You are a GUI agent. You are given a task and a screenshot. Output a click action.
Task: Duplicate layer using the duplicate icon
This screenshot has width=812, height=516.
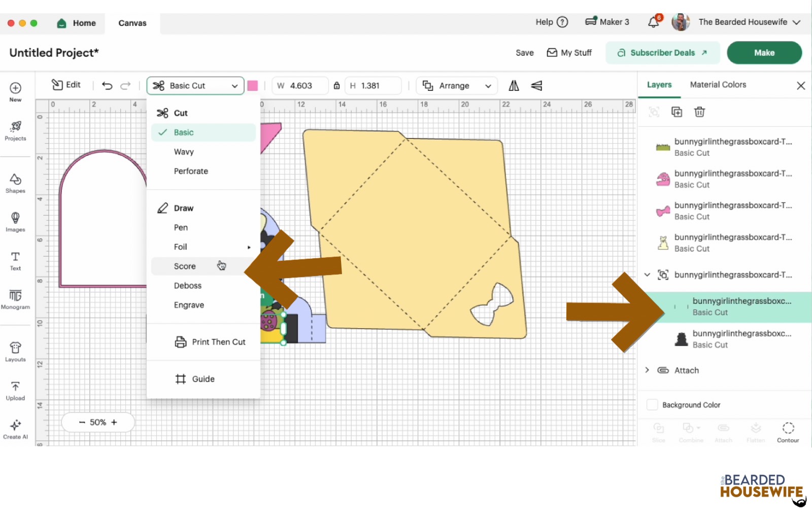(676, 112)
